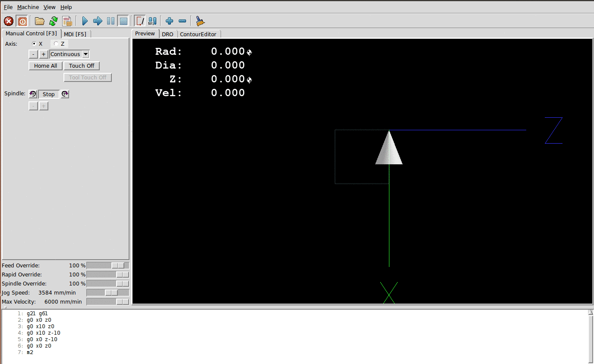Viewport: 594px width, 364px height.
Task: Start spindle clockwise icon right of Stop
Action: [65, 94]
